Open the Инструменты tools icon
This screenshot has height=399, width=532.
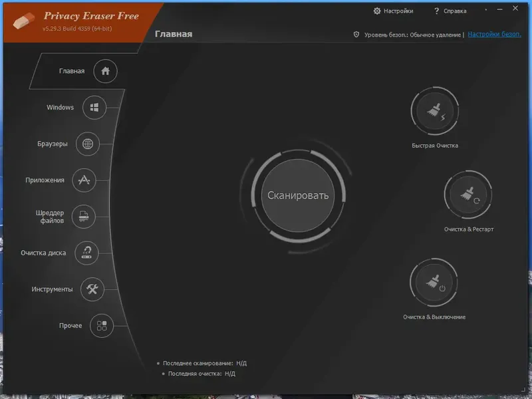[92, 289]
